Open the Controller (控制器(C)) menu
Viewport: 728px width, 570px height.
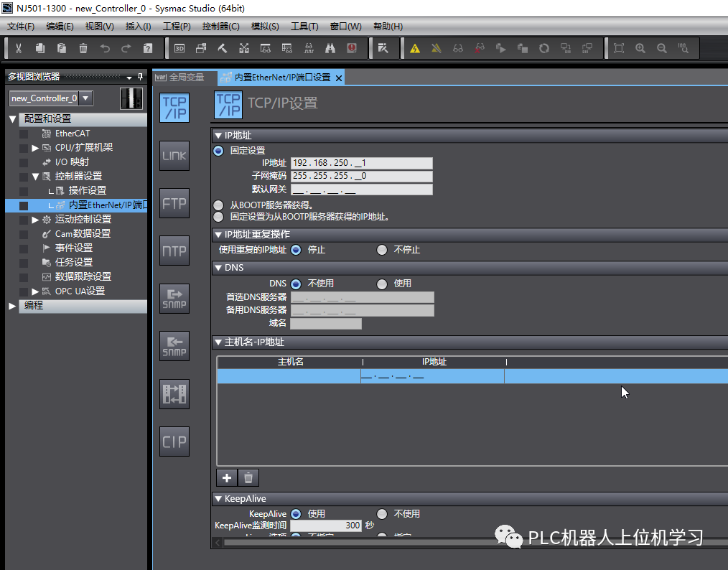(x=221, y=27)
